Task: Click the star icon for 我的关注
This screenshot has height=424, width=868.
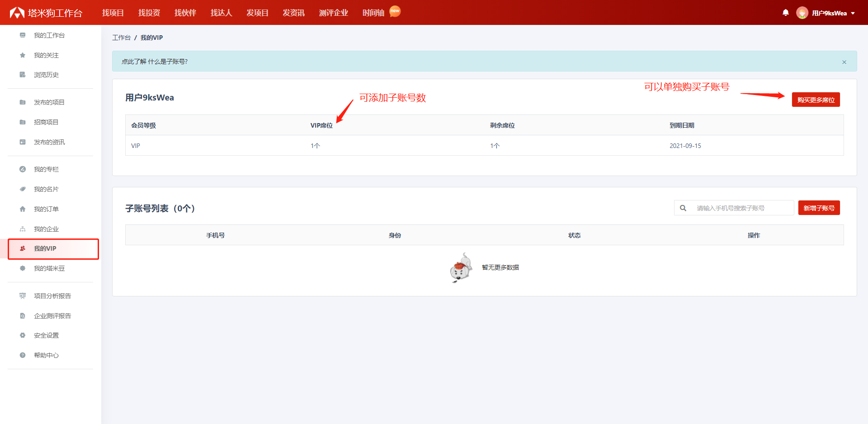Action: 23,55
